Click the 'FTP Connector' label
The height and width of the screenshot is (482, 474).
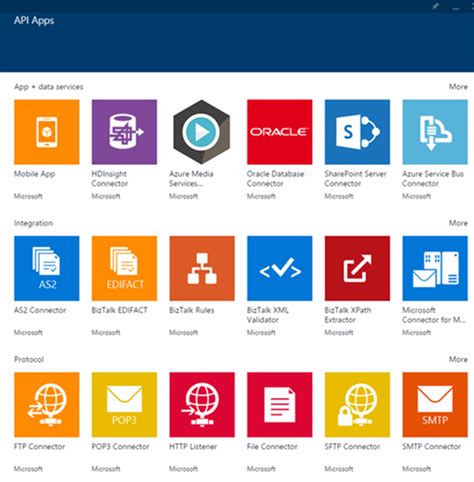pos(39,447)
